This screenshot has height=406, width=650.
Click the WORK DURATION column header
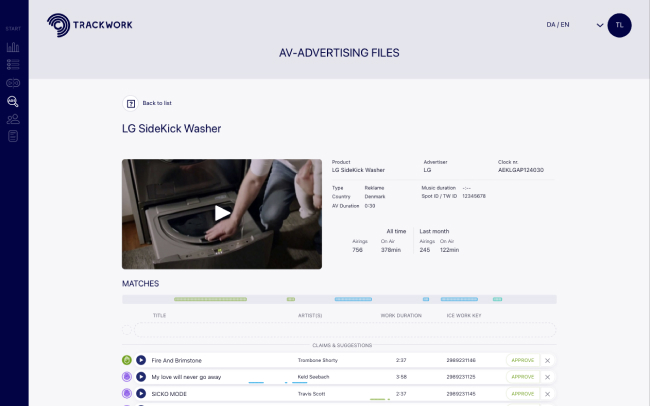[x=401, y=316]
